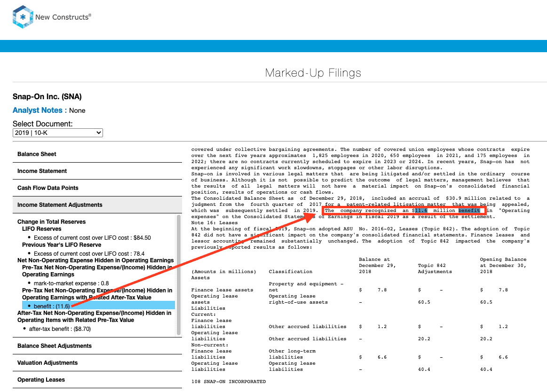Click Net Non-Operating Expense Hidden in Operating Earnings

[95, 260]
